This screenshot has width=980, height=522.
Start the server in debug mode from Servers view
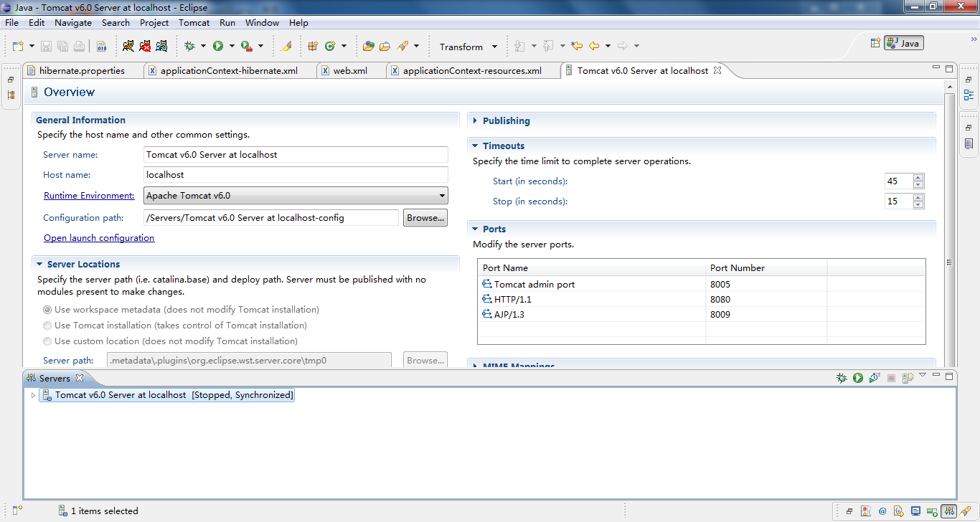842,378
